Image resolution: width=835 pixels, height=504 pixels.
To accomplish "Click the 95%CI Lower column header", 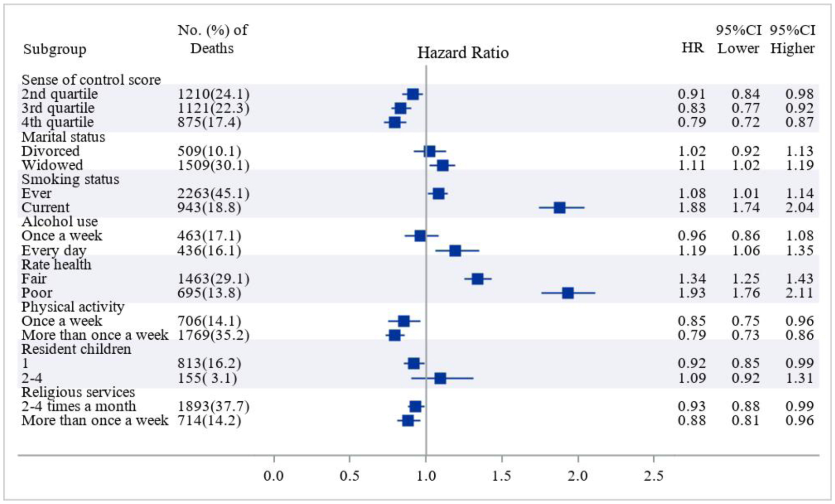I will pyautogui.click(x=738, y=39).
